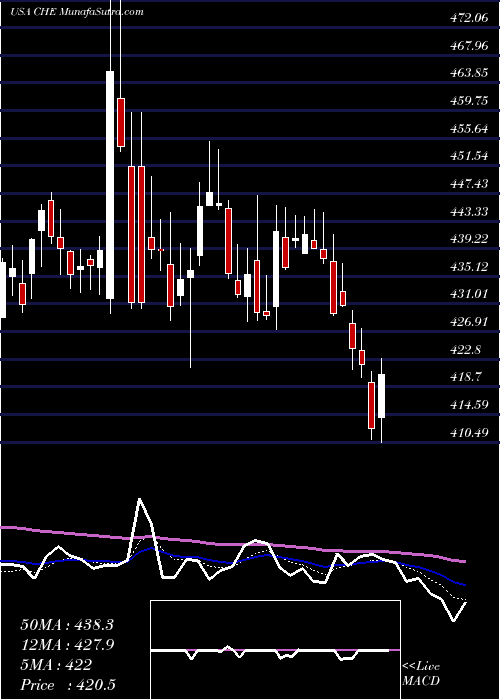Click the tallest white candlestick body

click(x=110, y=185)
